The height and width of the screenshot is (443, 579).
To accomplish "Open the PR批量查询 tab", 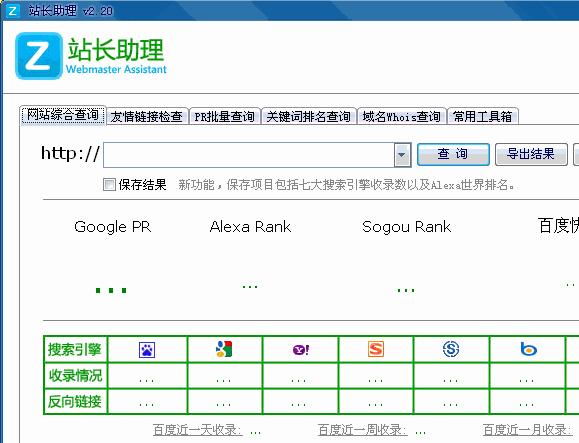I will (x=225, y=116).
